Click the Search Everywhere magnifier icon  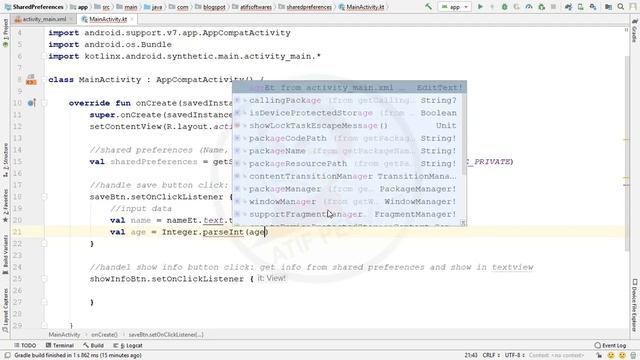point(621,7)
